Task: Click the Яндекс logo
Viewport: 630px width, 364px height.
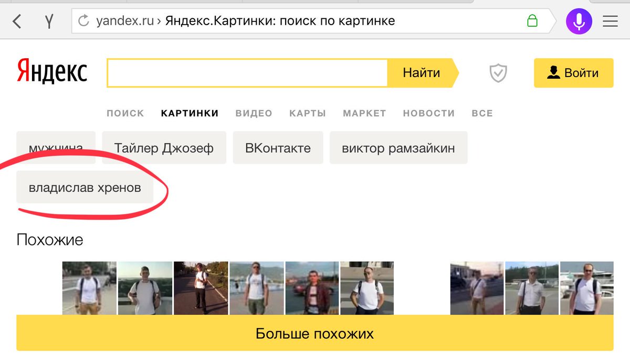Action: [x=52, y=71]
